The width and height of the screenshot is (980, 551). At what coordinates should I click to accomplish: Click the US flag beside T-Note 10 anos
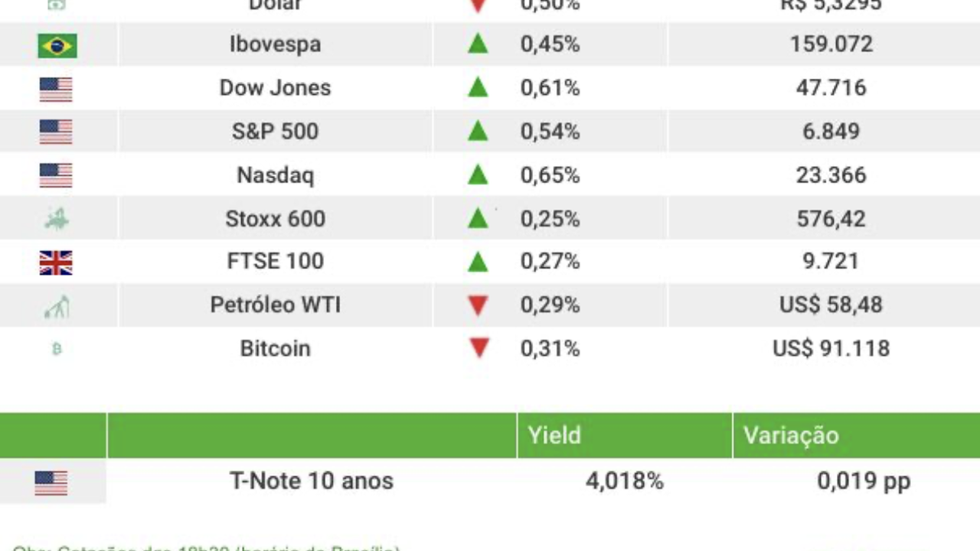51,483
